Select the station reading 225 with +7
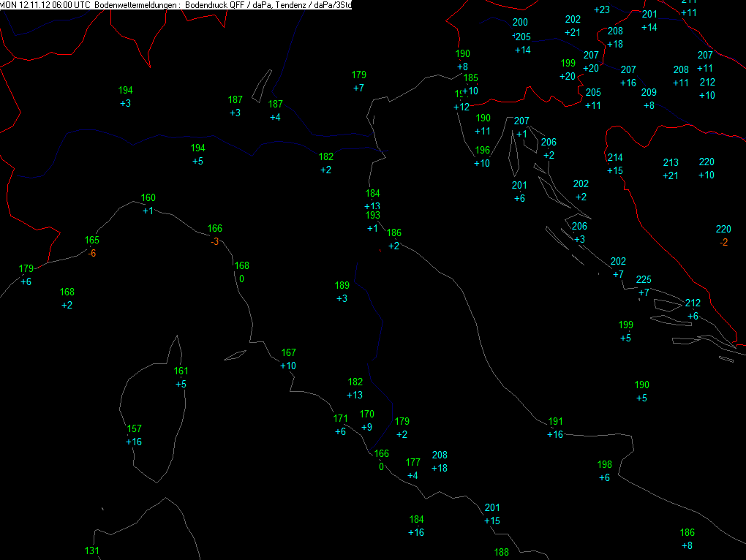746x560 pixels. (644, 286)
